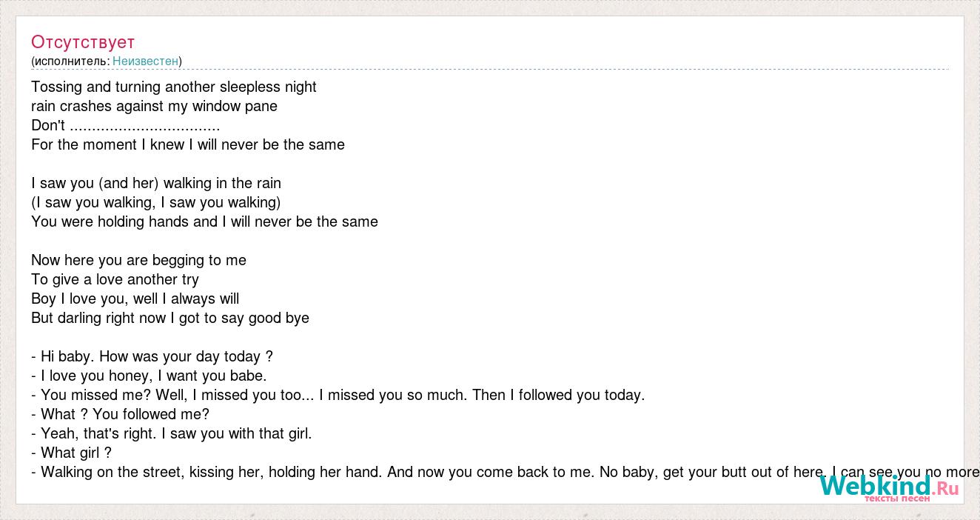980x520 pixels.
Task: Click the line 'To give a love another try'
Action: tap(115, 279)
